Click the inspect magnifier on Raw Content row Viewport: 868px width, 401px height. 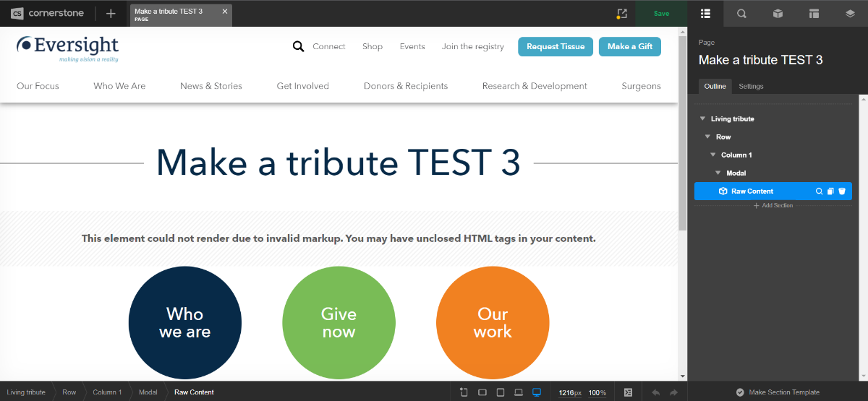(x=820, y=191)
